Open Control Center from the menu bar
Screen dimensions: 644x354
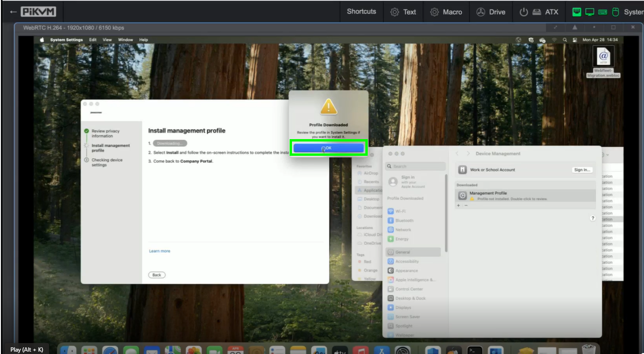(575, 40)
